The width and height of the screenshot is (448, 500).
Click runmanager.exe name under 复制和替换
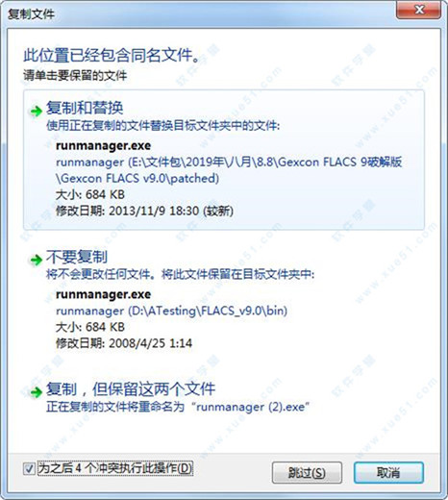[103, 146]
